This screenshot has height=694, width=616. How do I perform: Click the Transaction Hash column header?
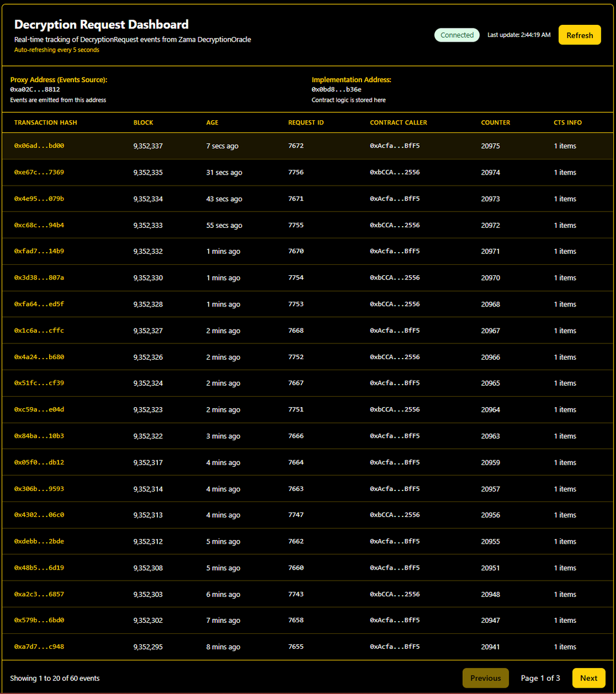pos(46,123)
